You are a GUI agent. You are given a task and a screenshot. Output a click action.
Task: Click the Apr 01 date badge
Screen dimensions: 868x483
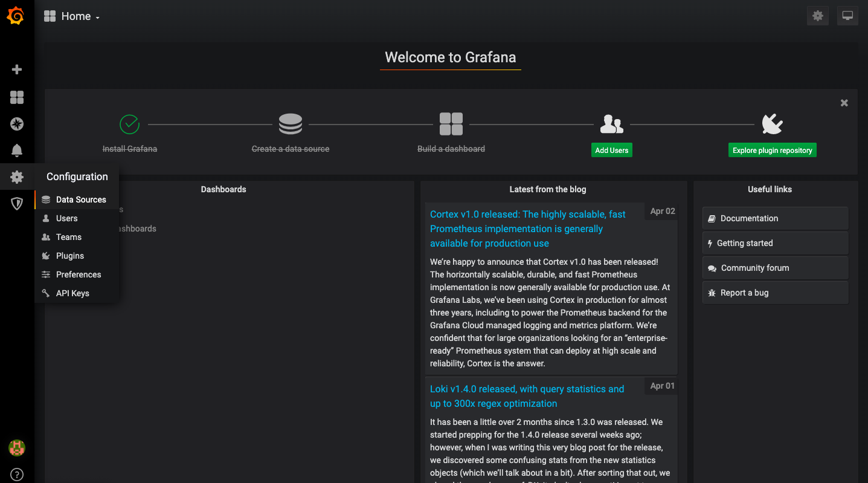[663, 386]
